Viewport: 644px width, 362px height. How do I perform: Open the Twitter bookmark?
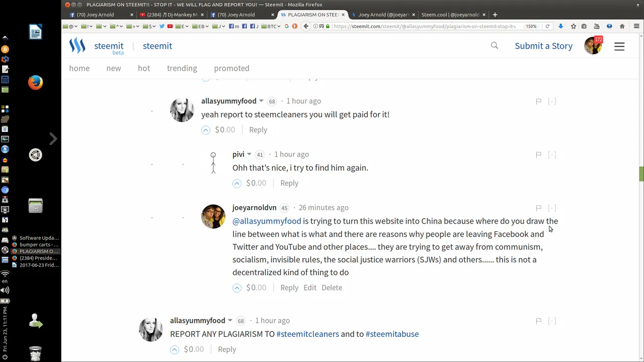[x=162, y=26]
